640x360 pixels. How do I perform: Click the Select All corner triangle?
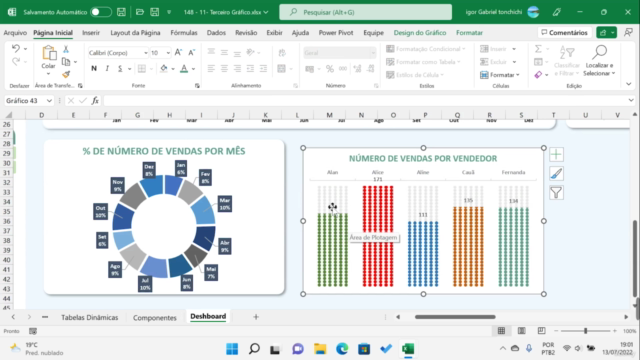point(8,115)
